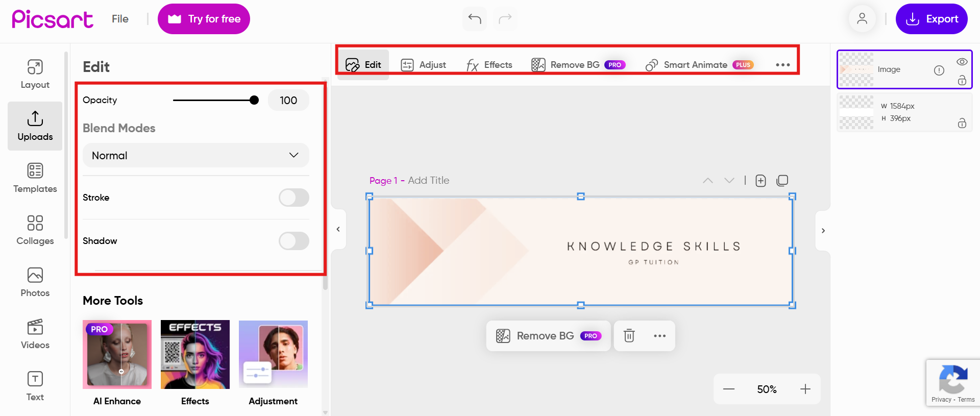This screenshot has width=980, height=416.
Task: Open the Templates sidebar panel
Action: click(x=35, y=178)
